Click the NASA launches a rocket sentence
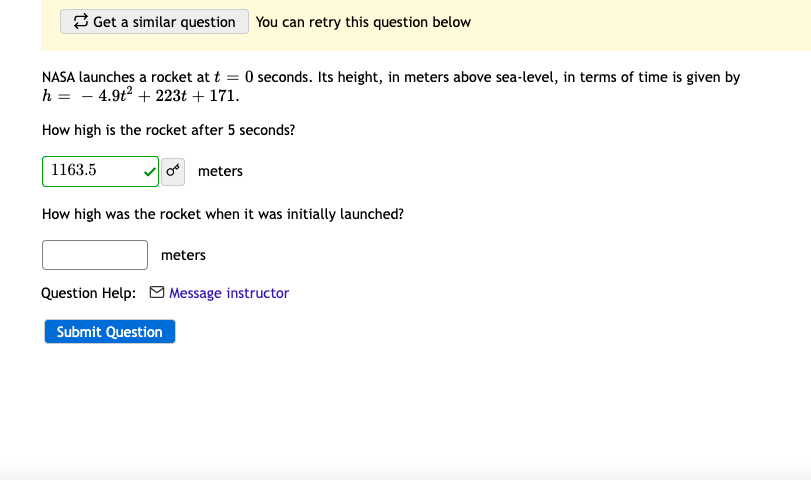Image resolution: width=811 pixels, height=480 pixels. [x=120, y=77]
